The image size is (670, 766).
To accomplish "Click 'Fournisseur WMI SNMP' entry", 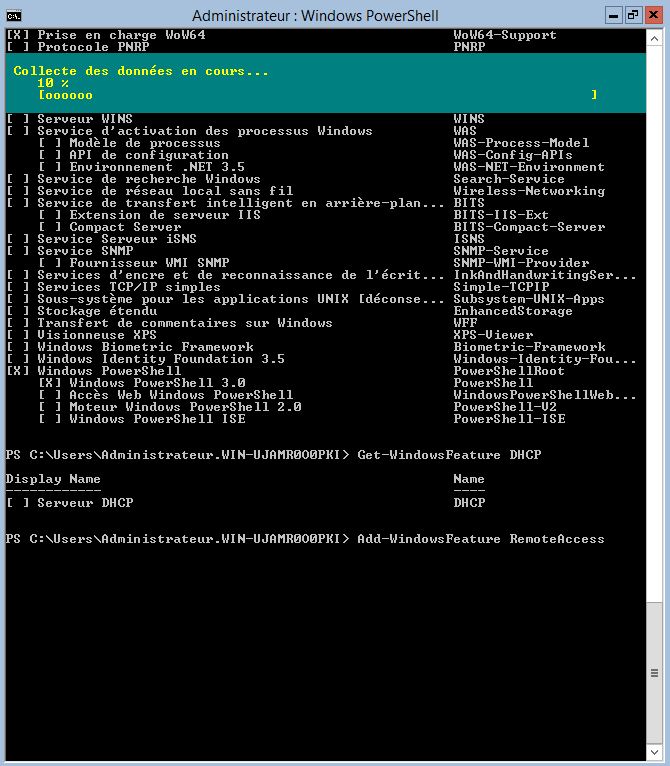I will pyautogui.click(x=149, y=263).
